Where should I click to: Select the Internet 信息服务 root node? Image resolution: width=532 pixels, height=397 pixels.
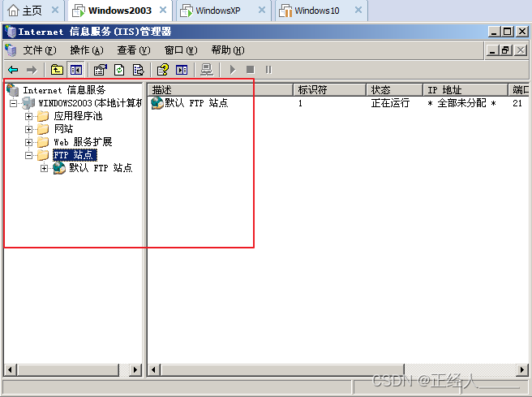point(64,90)
